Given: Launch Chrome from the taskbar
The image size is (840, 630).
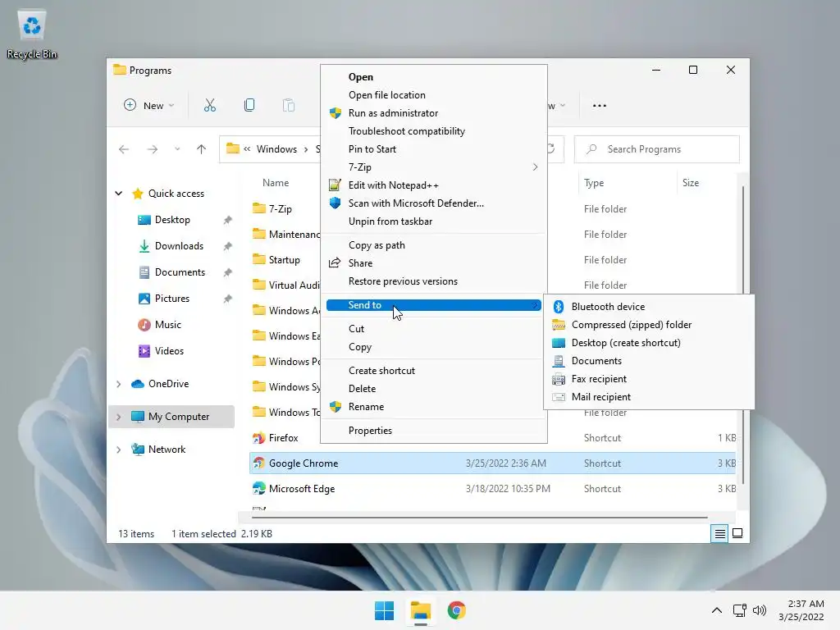Looking at the screenshot, I should pos(456,610).
